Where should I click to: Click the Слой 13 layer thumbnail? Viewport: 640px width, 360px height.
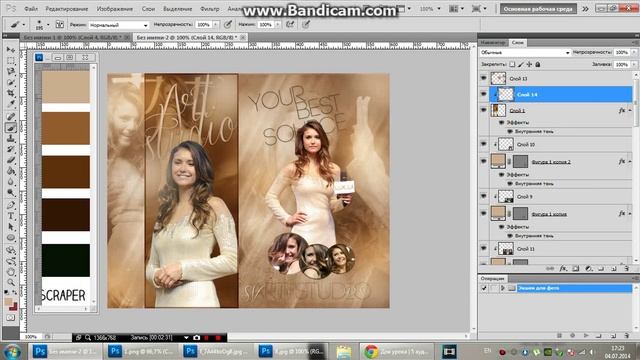pyautogui.click(x=498, y=78)
